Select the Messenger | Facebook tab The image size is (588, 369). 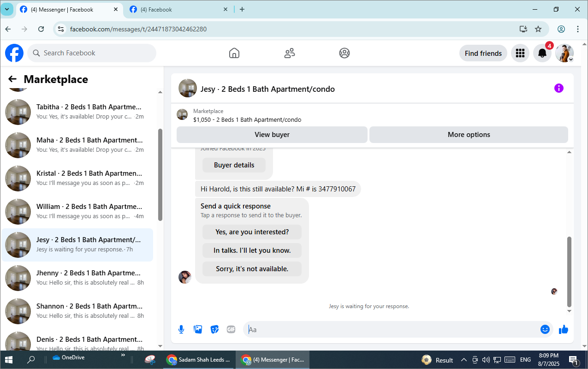69,9
